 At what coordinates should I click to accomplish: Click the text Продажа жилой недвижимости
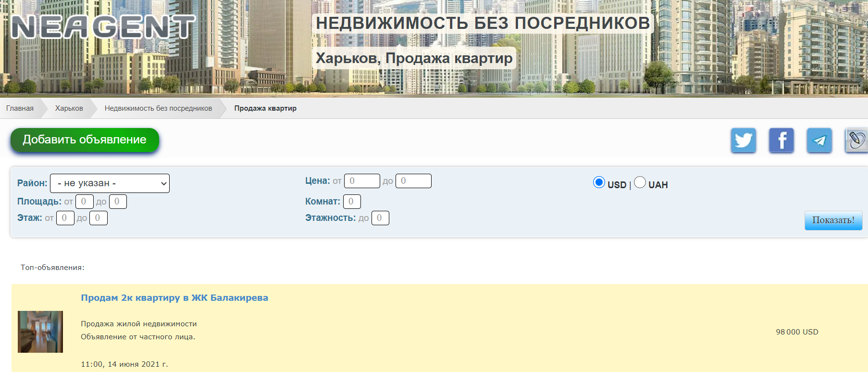click(139, 324)
